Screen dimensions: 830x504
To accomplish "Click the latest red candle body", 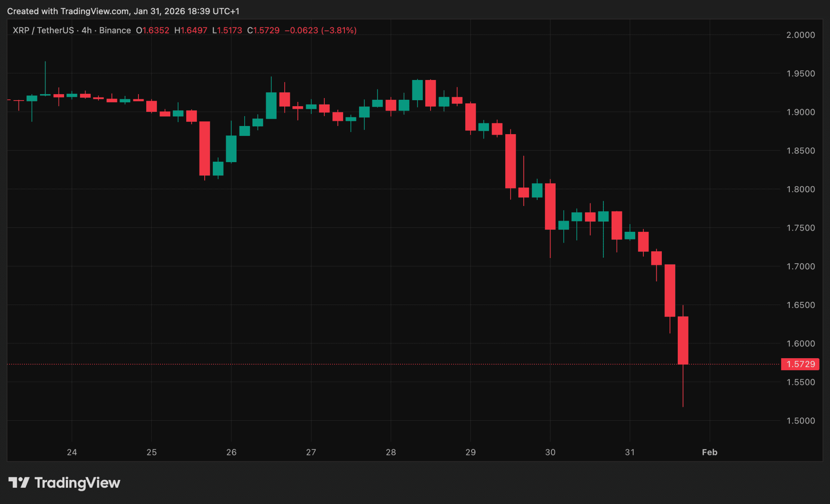I will pos(683,340).
